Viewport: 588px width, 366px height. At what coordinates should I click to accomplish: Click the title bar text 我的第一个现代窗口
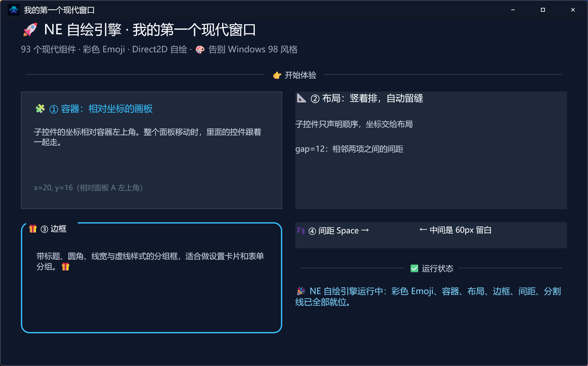pos(59,10)
